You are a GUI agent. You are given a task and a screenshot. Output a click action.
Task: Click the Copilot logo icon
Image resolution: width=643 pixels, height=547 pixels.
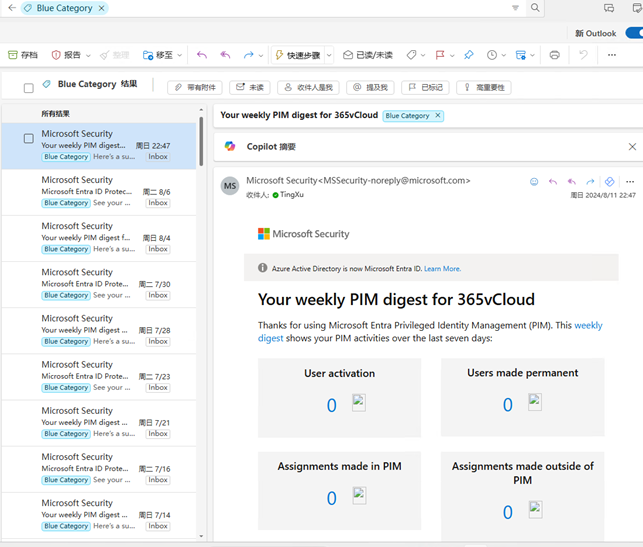coord(230,146)
